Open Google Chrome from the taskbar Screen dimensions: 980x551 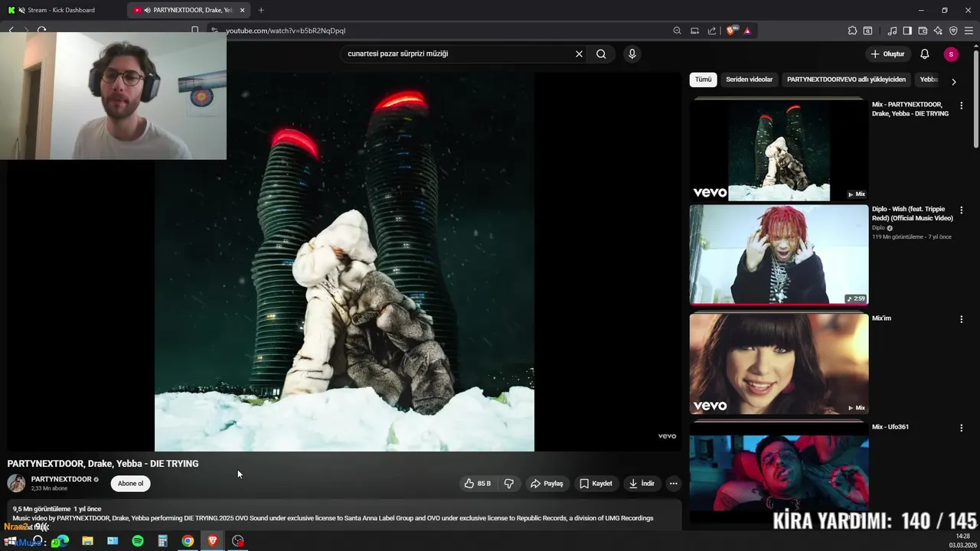pyautogui.click(x=188, y=541)
